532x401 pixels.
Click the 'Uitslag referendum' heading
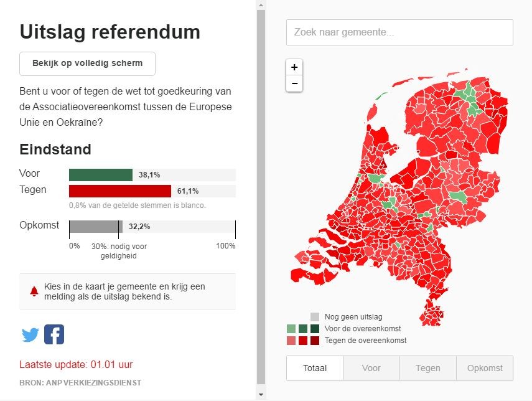click(110, 32)
